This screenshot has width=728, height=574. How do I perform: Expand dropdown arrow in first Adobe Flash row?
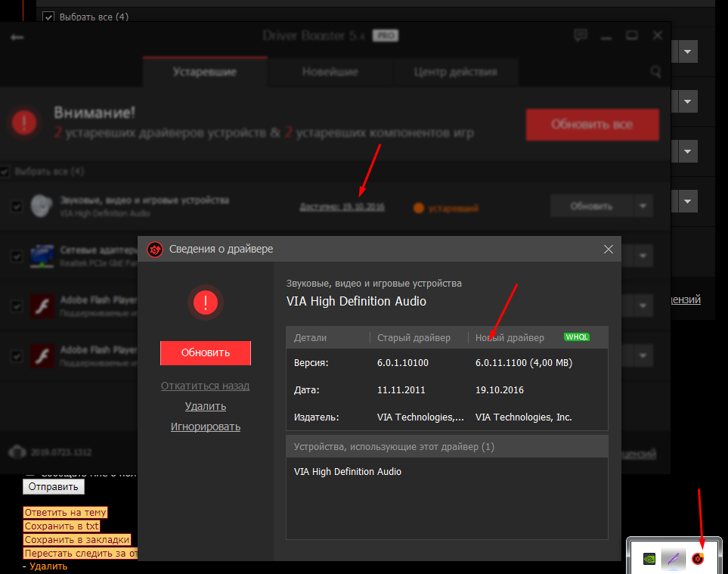643,306
